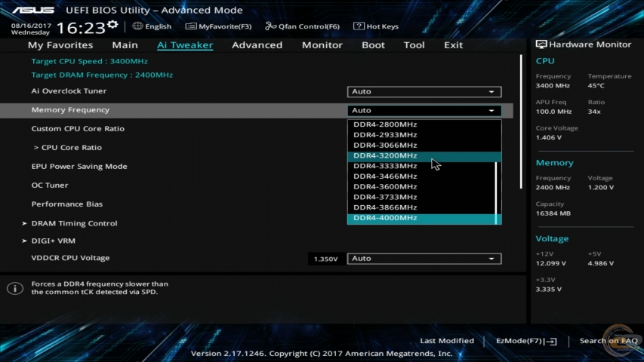The height and width of the screenshot is (362, 644).
Task: Select the EPU Power Saving Mode row
Action: tap(79, 166)
